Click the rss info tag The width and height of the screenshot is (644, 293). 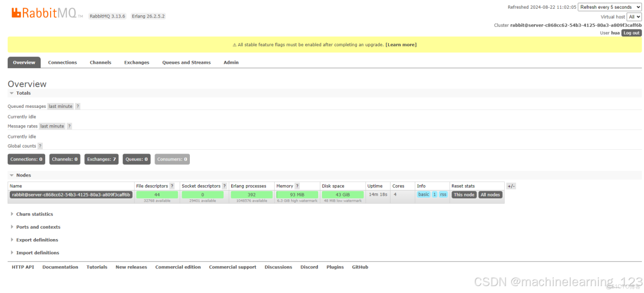[443, 194]
